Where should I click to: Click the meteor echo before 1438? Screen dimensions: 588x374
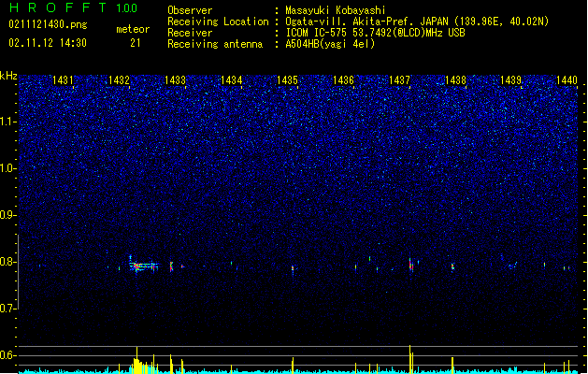click(x=452, y=267)
